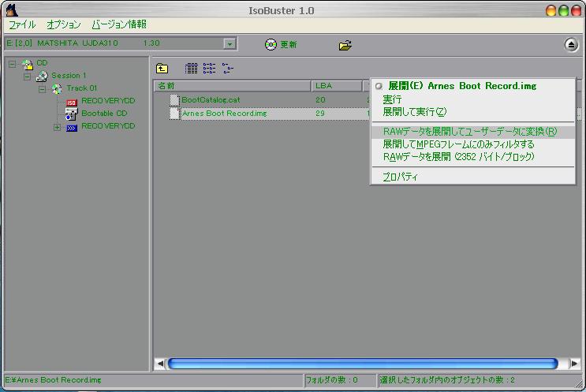Choose 展開してMPEGフレームにのみフィルタする
The image size is (586, 392).
click(x=472, y=144)
